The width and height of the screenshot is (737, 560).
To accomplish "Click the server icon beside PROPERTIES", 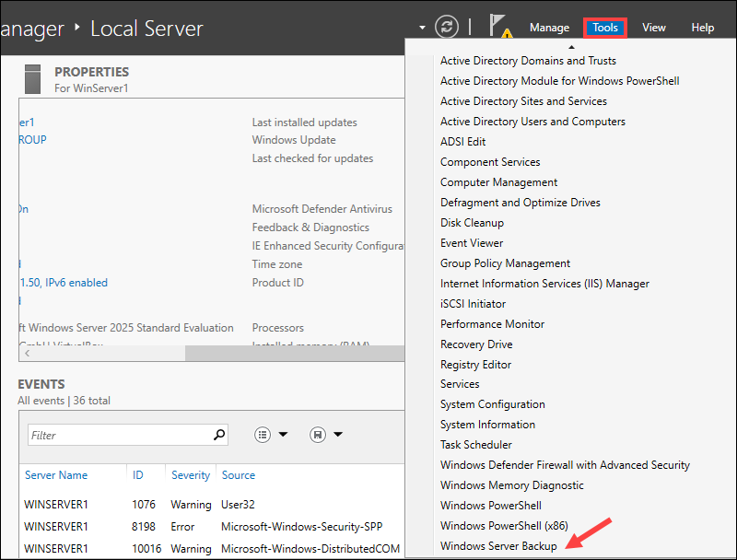I will click(33, 79).
